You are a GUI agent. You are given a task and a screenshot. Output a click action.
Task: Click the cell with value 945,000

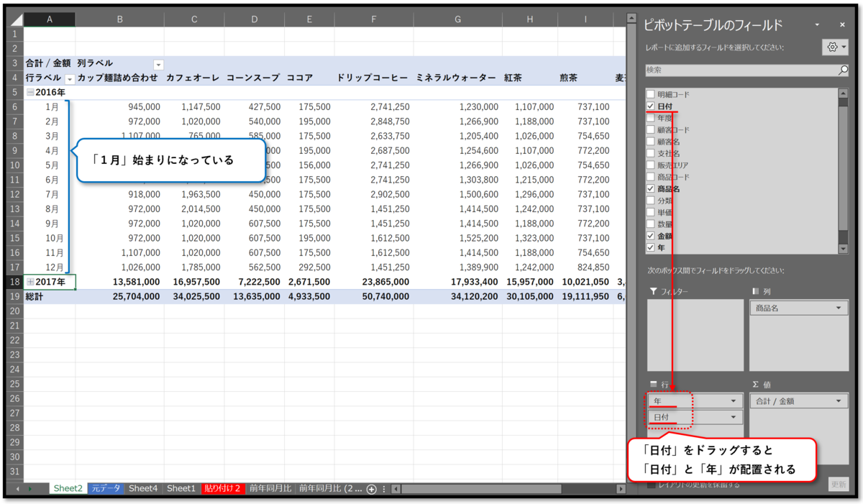[x=119, y=106]
